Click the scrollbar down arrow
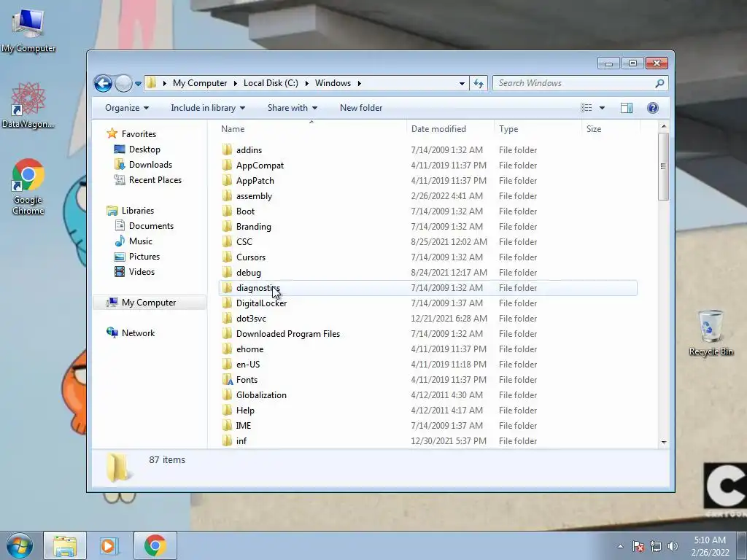 pos(663,443)
